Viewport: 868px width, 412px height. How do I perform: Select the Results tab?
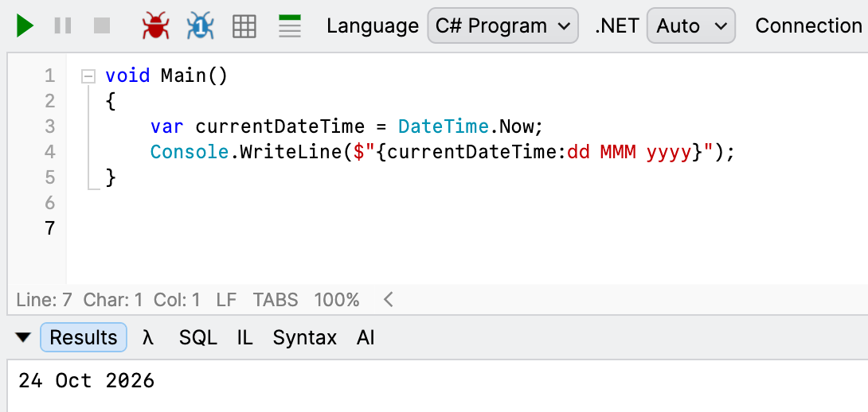[84, 337]
